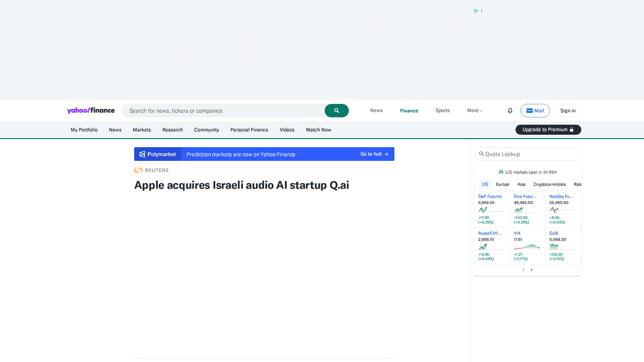
Task: Click the Yahoo Finance logo
Action: click(91, 111)
